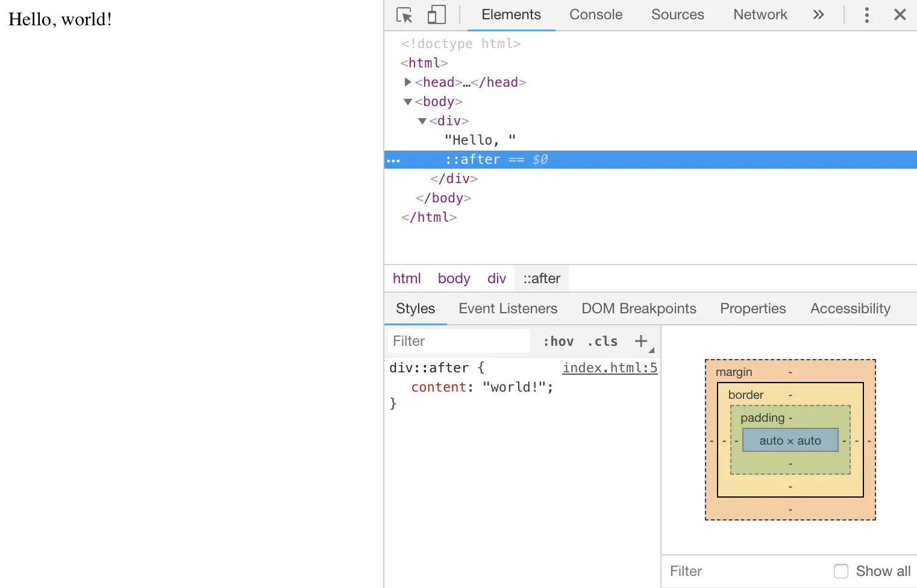Expand the head element node
This screenshot has height=588, width=917.
[x=408, y=82]
